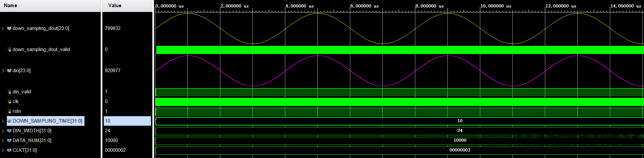Image resolution: width=644 pixels, height=158 pixels.
Task: Click the DATA_NUM parameter icon
Action: [x=9, y=141]
